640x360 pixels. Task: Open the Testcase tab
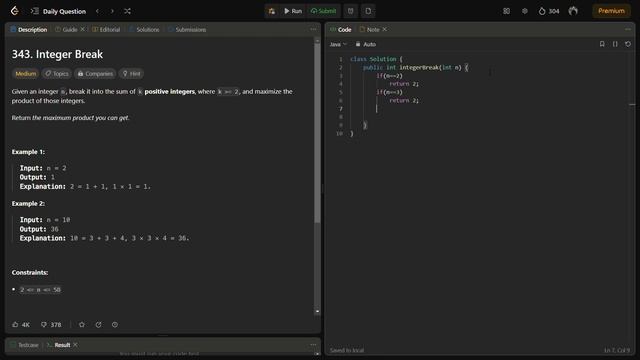click(x=24, y=345)
